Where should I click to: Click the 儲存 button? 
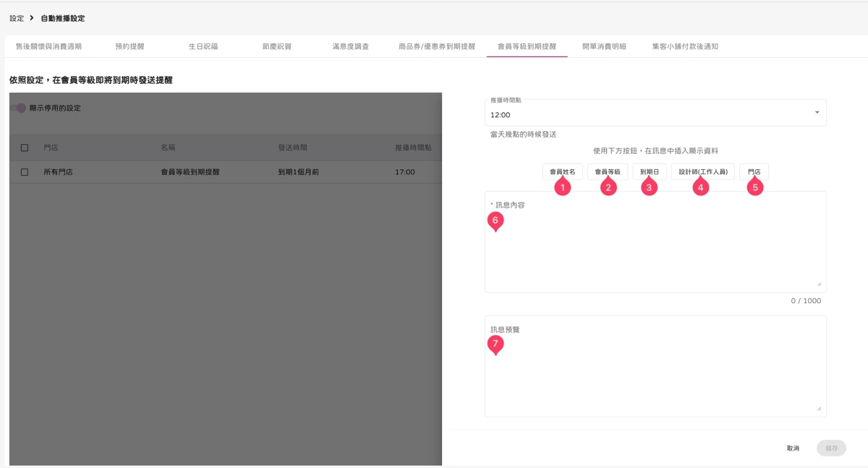point(831,448)
